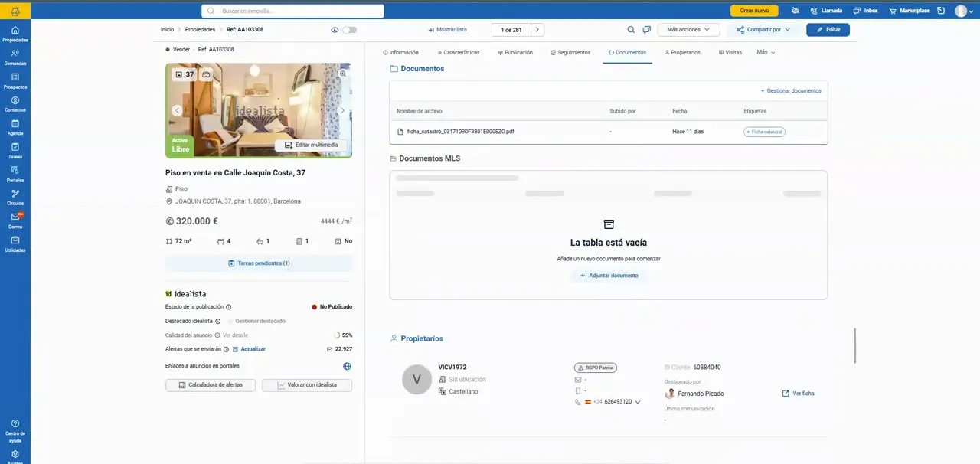This screenshot has height=464, width=980.
Task: Click Calculadora de alertas button
Action: (x=211, y=385)
